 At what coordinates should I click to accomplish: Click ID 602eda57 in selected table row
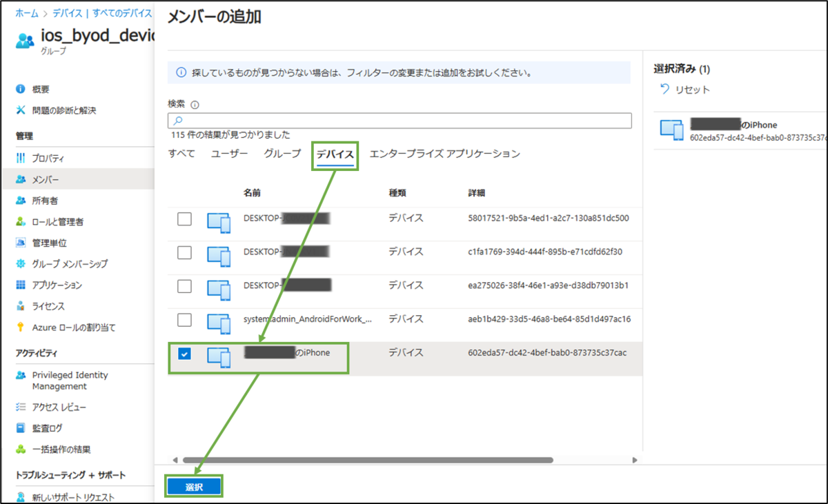tap(547, 353)
